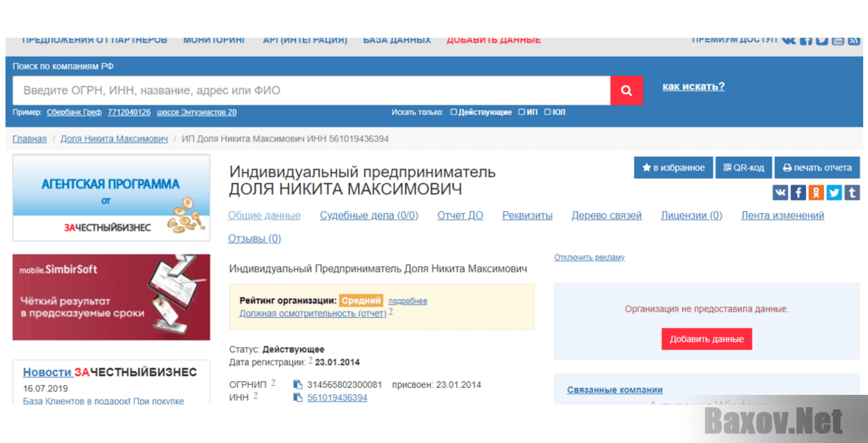The height and width of the screenshot is (443, 868).
Task: Check the ЮЛ filter checkbox
Action: pyautogui.click(x=547, y=112)
